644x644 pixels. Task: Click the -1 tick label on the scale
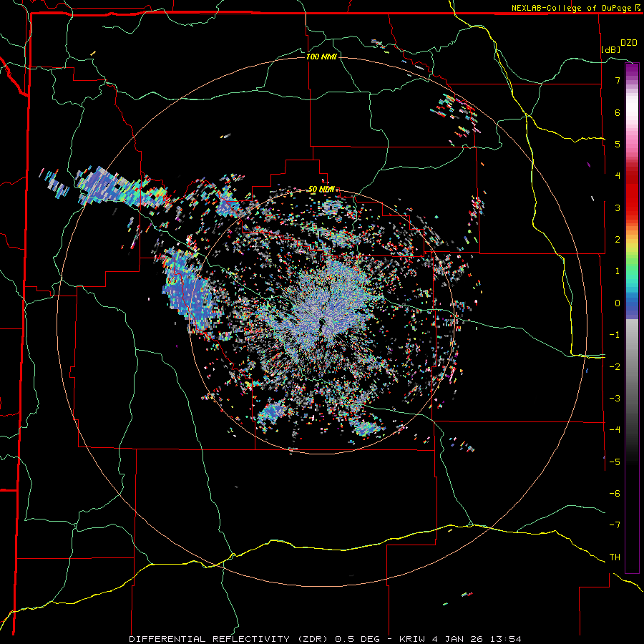(x=615, y=335)
